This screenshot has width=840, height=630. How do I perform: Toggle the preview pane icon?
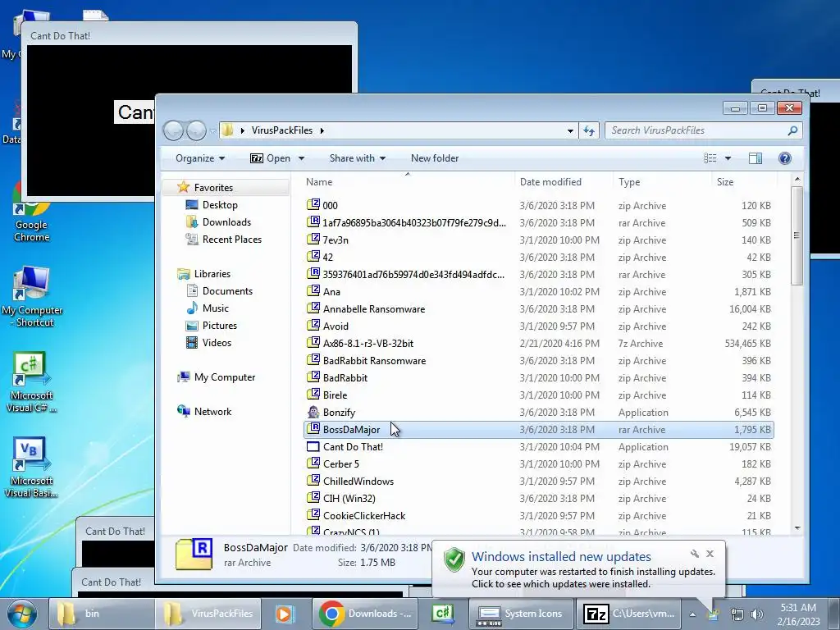click(x=756, y=158)
